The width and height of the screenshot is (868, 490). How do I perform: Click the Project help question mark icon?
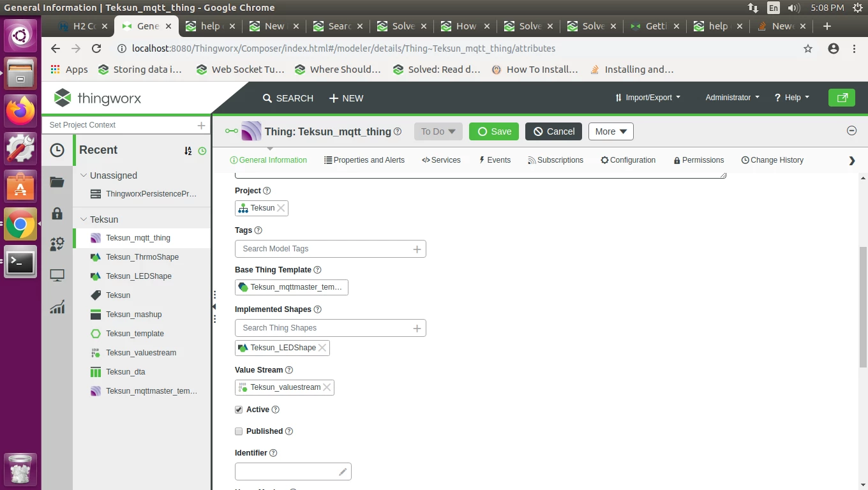click(267, 191)
